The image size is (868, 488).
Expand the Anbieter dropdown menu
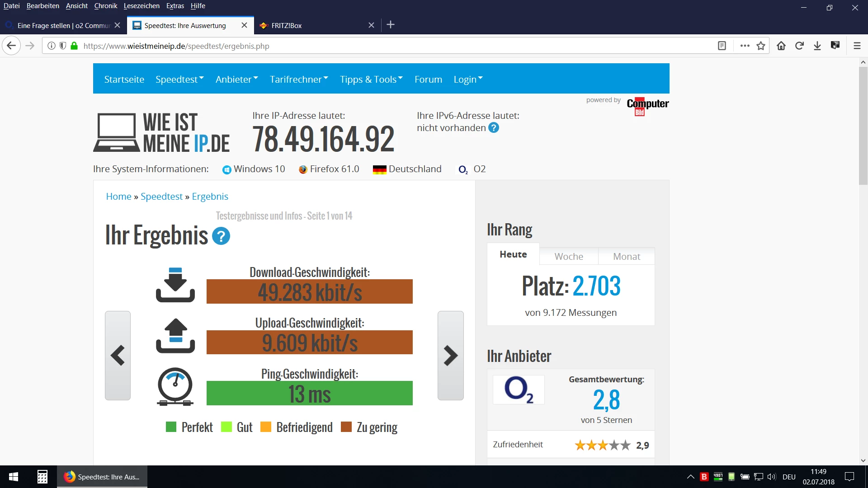coord(236,80)
